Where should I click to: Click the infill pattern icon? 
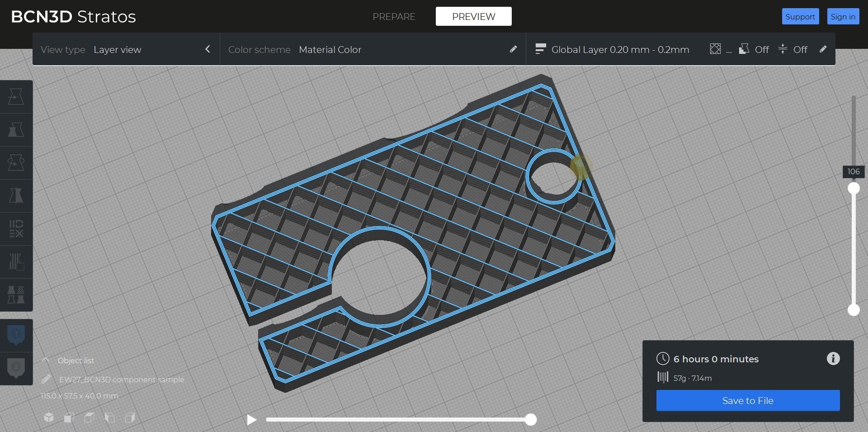tap(715, 49)
